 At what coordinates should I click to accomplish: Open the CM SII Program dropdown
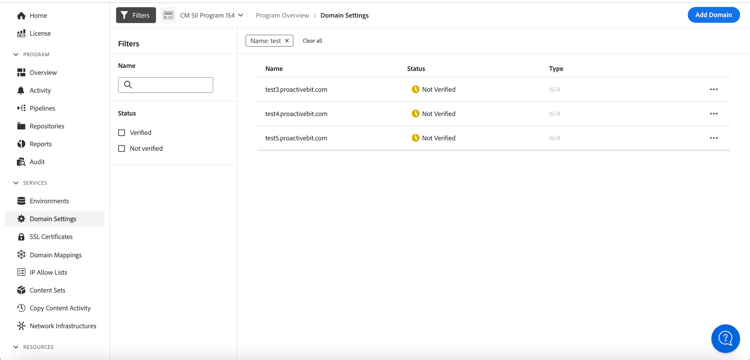pos(211,15)
